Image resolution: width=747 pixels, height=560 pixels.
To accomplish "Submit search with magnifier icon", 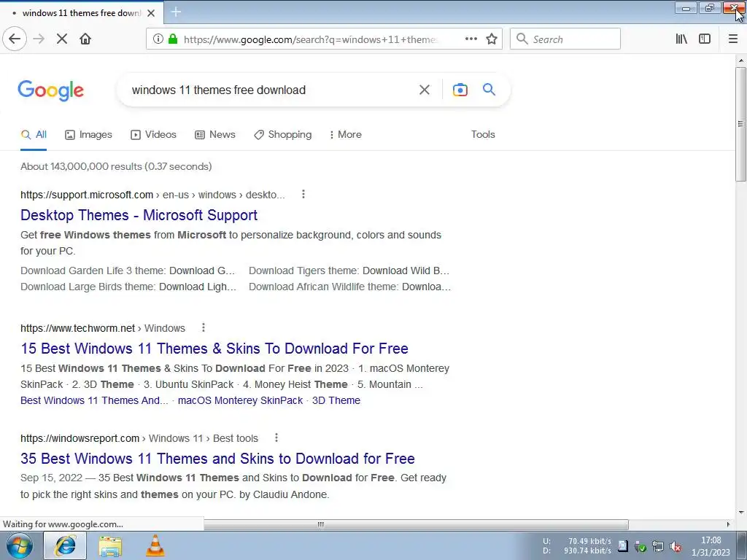I will pos(489,90).
